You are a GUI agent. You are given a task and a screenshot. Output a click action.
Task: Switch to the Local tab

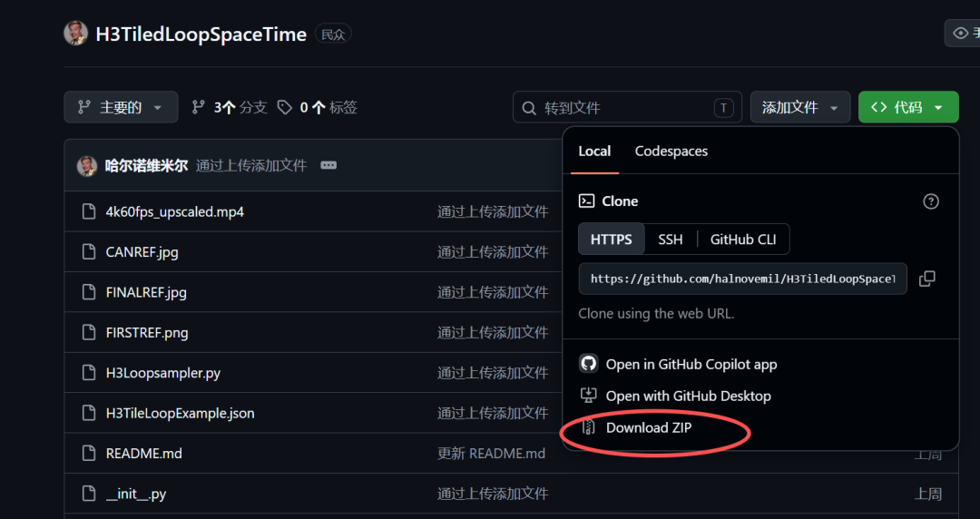(594, 152)
